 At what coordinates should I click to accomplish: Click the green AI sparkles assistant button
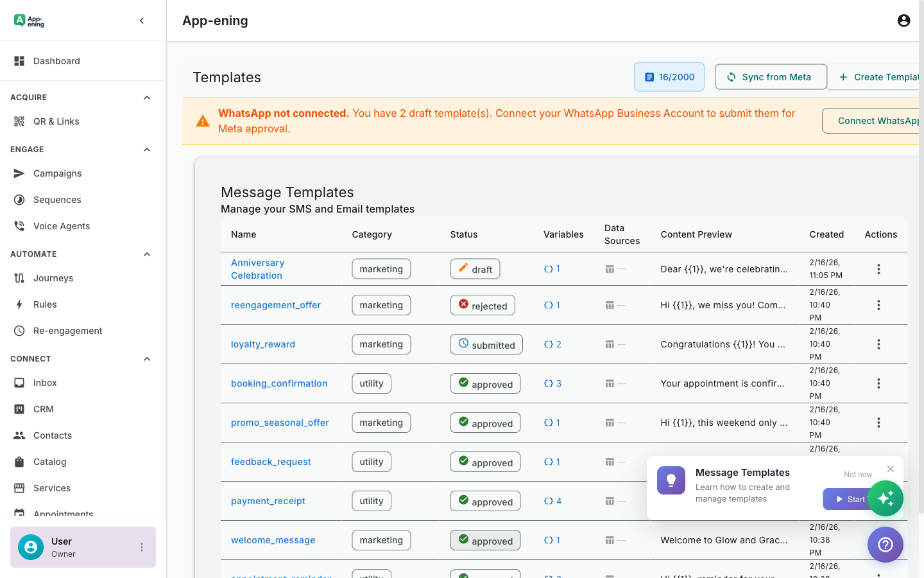[886, 498]
